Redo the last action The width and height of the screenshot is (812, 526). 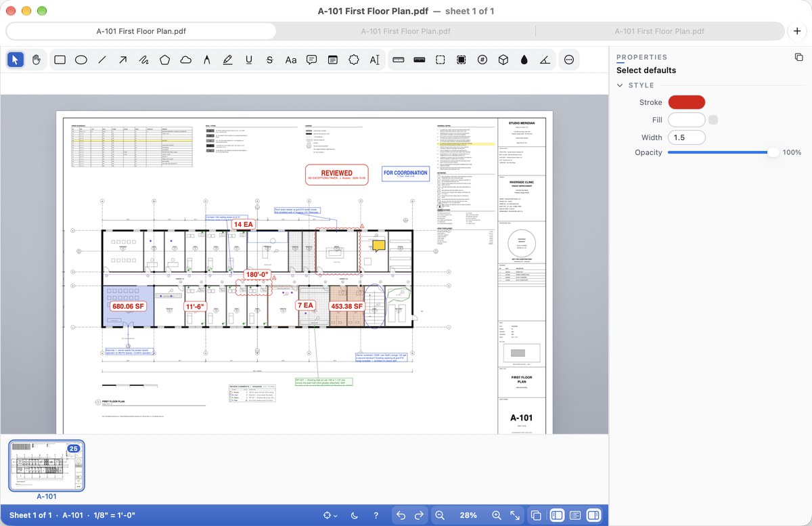[419, 515]
